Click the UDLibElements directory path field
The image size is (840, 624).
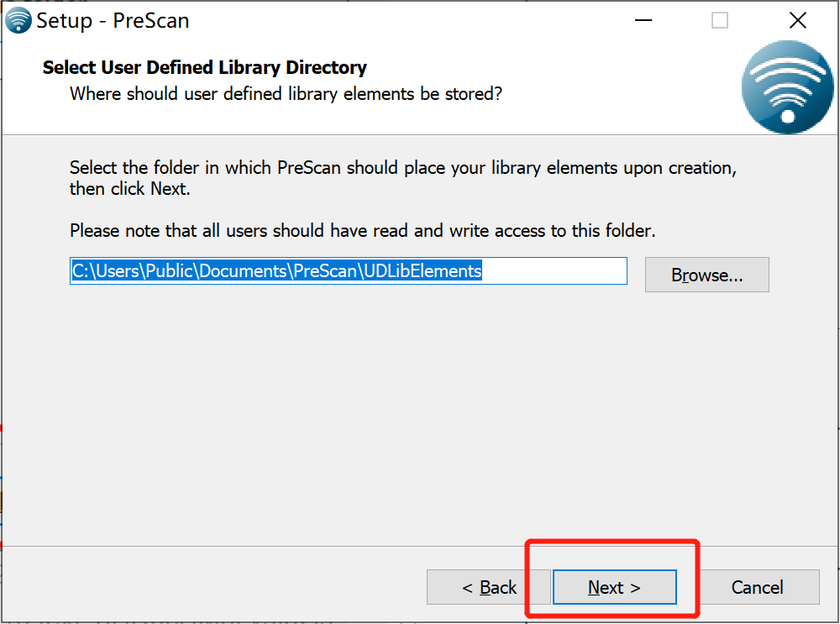click(349, 271)
